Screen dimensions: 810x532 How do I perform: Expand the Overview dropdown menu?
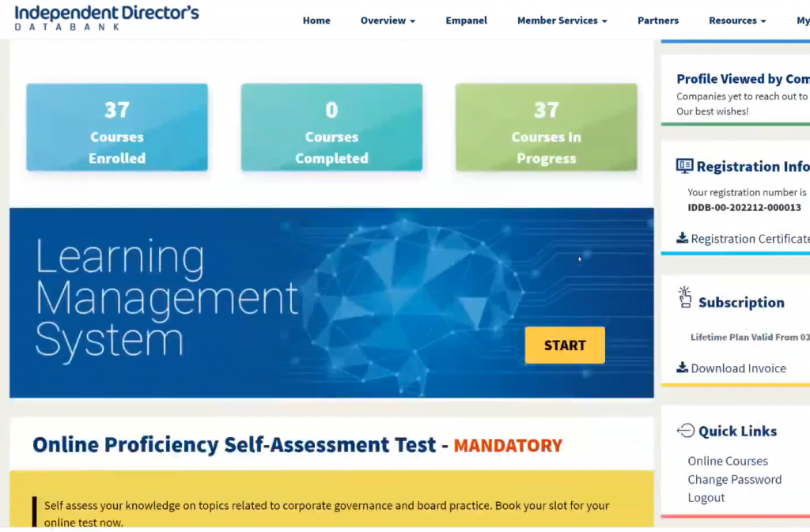(388, 21)
